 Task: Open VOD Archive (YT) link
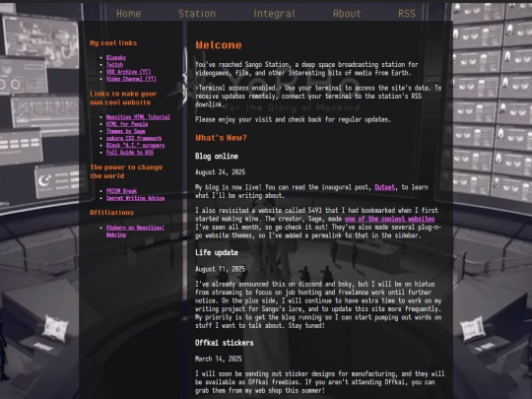point(129,72)
